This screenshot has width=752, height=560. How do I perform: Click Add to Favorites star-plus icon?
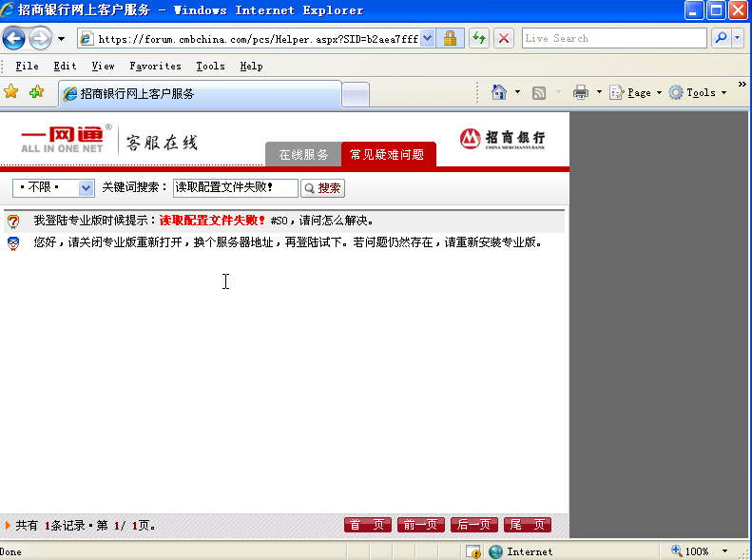coord(36,91)
